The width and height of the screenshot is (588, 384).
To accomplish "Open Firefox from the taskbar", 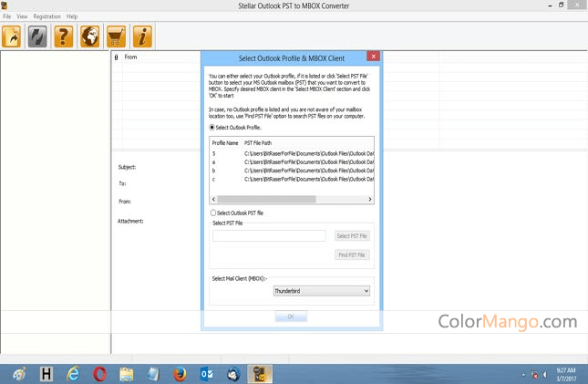I will click(x=180, y=374).
